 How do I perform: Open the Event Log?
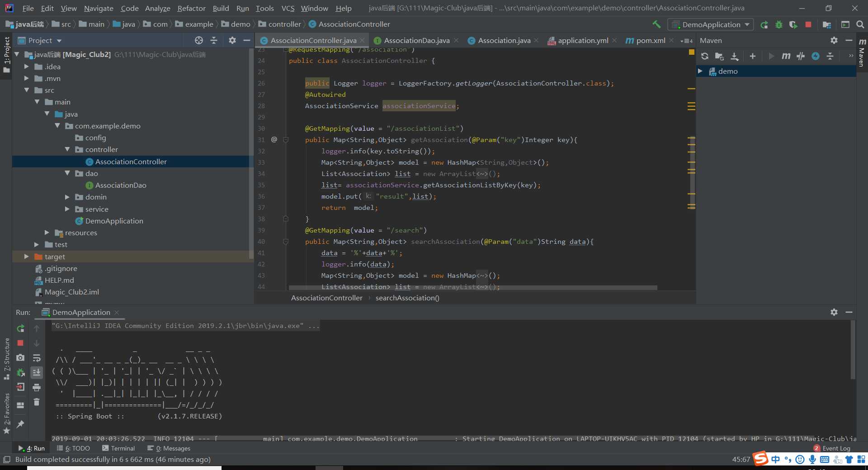coord(832,448)
